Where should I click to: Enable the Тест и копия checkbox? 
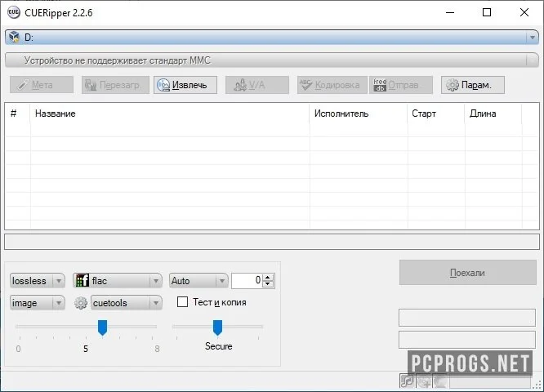click(x=182, y=302)
